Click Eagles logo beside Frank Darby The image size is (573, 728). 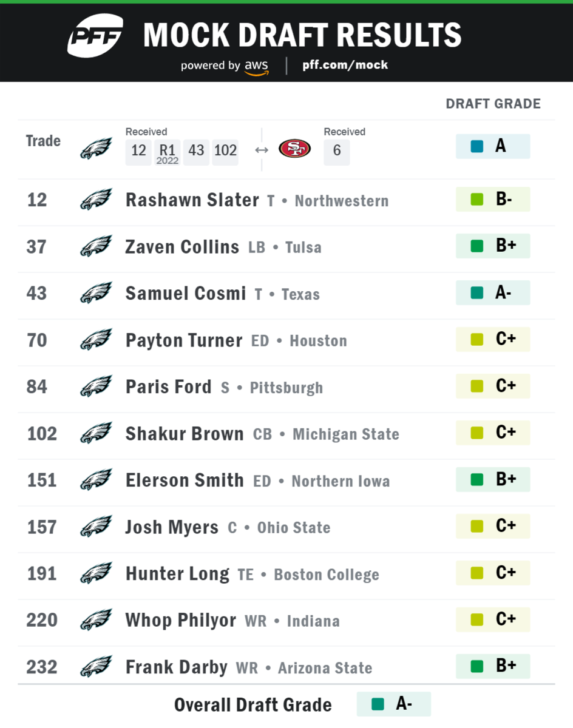click(96, 667)
